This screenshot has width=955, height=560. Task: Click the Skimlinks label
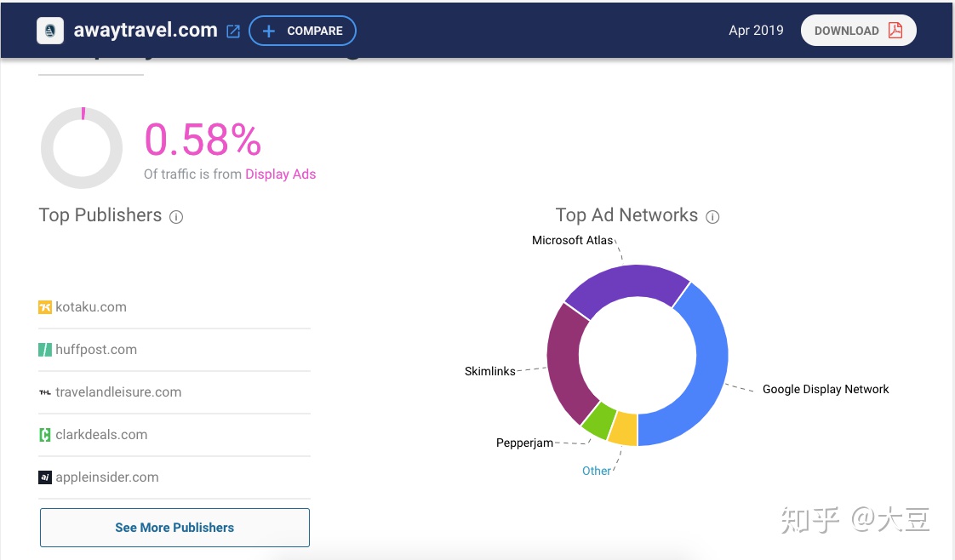pos(489,371)
